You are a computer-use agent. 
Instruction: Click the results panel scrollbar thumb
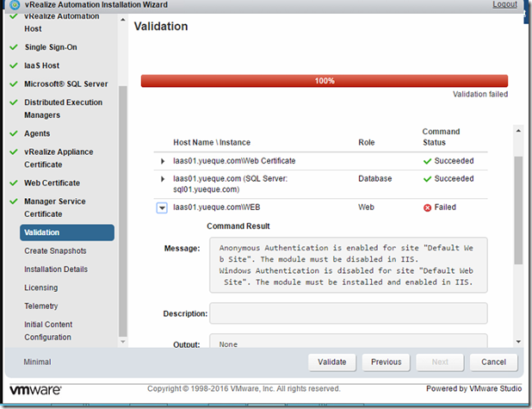click(518, 210)
